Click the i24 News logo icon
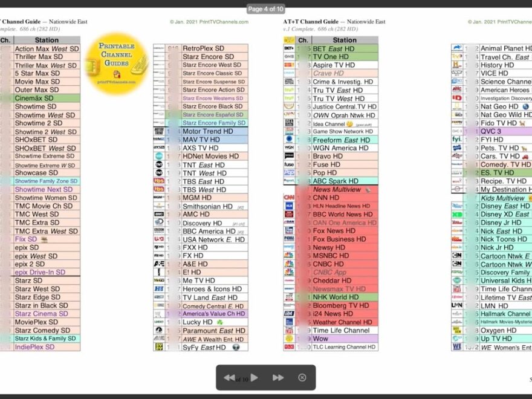Image resolution: width=532 pixels, height=399 pixels. (x=289, y=314)
